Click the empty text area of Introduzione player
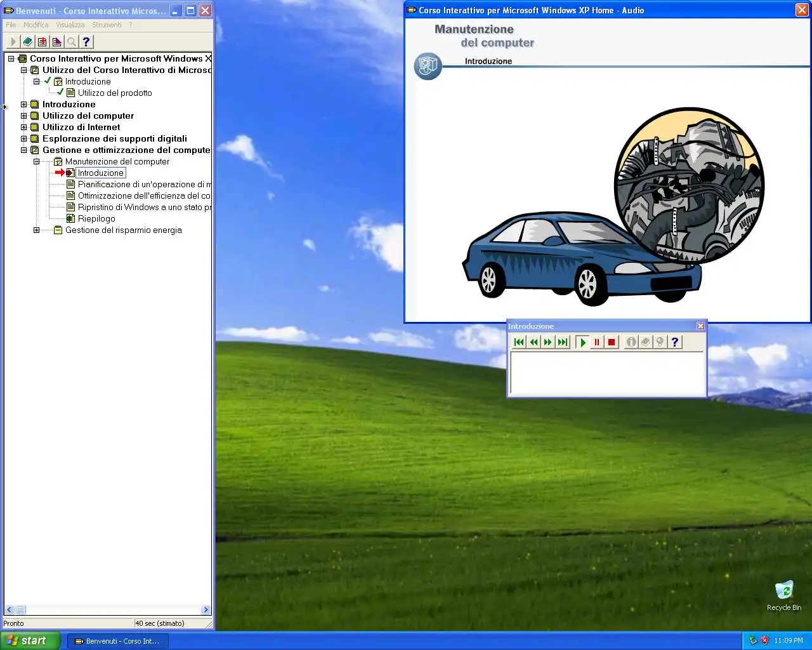 point(608,373)
